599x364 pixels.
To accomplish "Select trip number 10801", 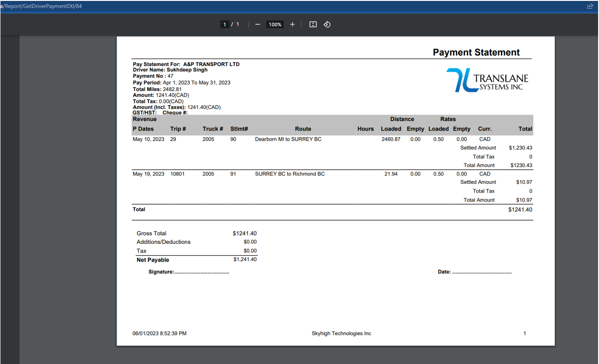I will click(x=178, y=174).
